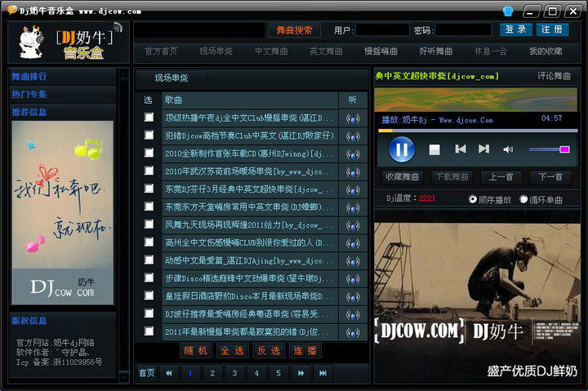Click the 用户 username input field

(x=382, y=29)
